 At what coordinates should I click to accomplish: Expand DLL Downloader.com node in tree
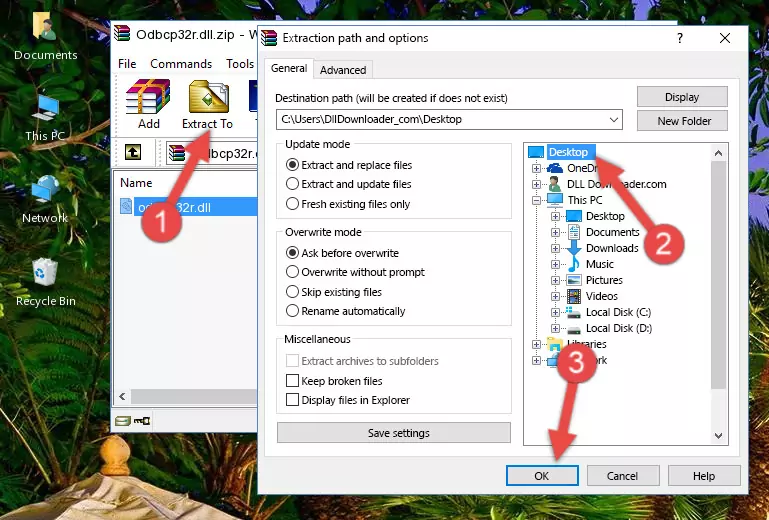pos(537,184)
